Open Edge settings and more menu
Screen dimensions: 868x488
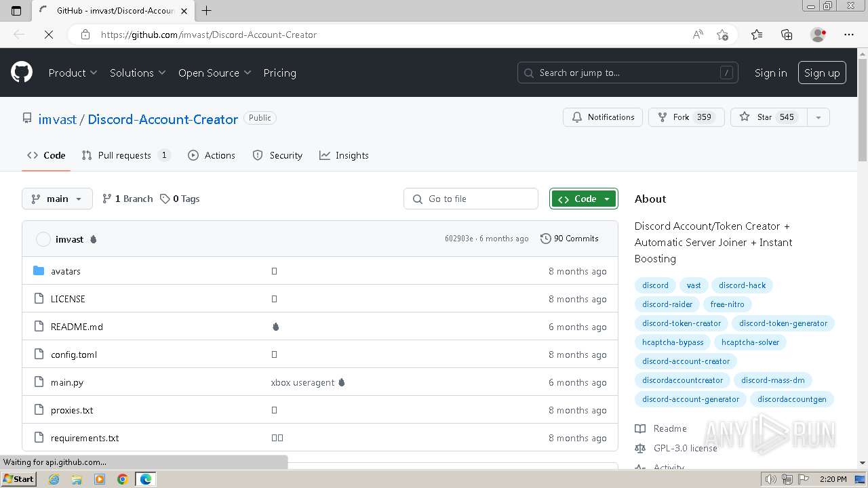point(849,35)
